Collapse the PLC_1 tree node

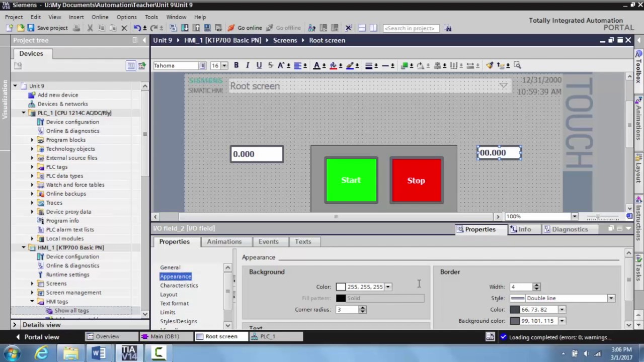(x=24, y=113)
